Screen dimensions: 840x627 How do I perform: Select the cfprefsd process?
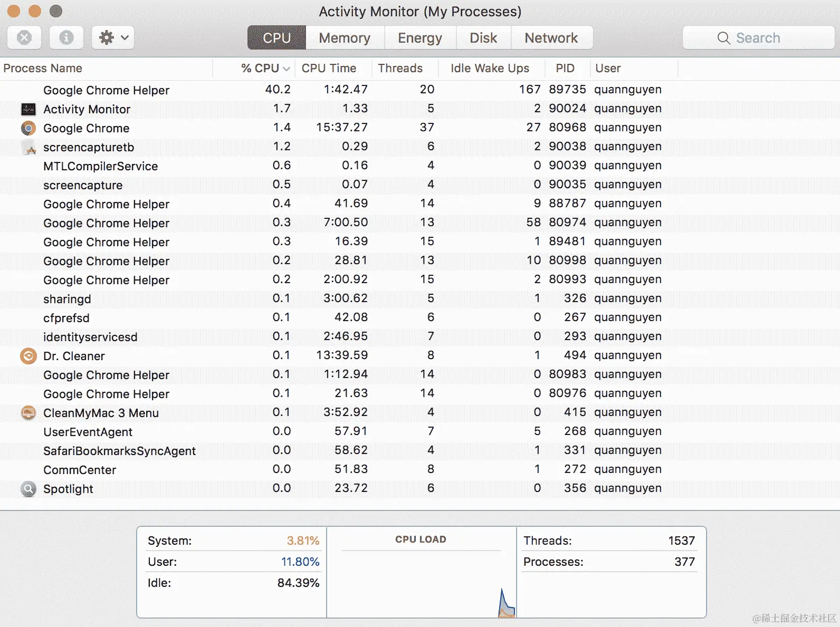[420, 318]
